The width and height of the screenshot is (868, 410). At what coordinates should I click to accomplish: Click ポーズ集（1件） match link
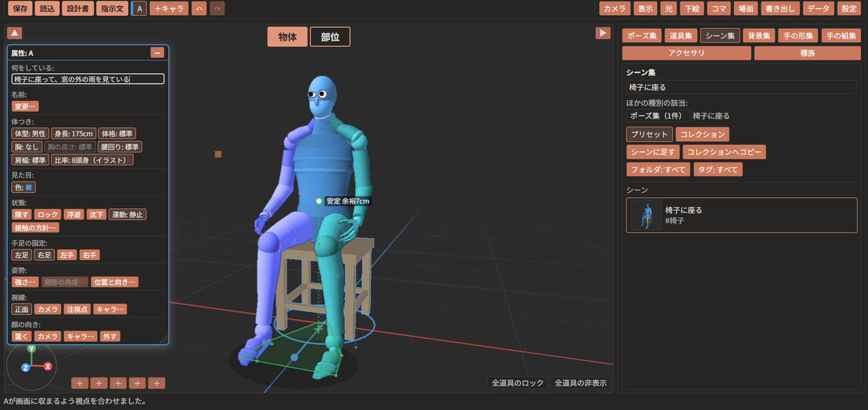click(657, 116)
